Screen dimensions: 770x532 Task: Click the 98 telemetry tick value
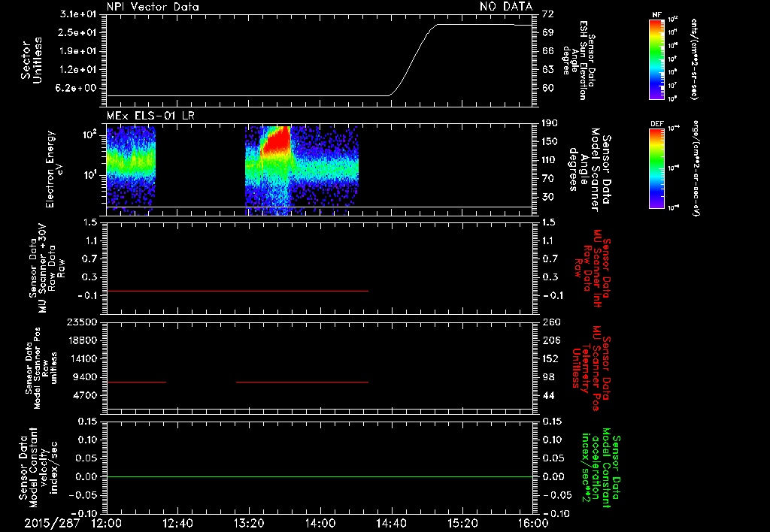tap(548, 377)
